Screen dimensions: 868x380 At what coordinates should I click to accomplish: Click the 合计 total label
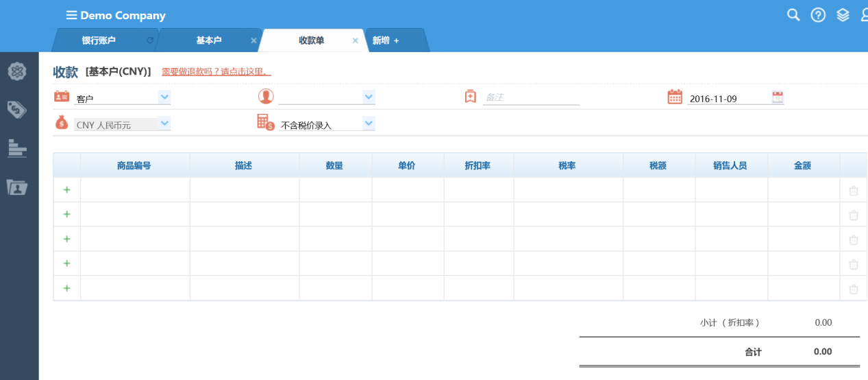[x=753, y=351]
